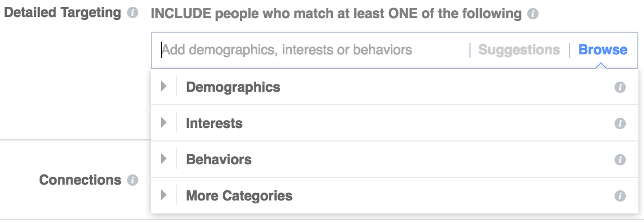The height and width of the screenshot is (222, 644).
Task: Show info for the Interests category
Action: coord(620,123)
